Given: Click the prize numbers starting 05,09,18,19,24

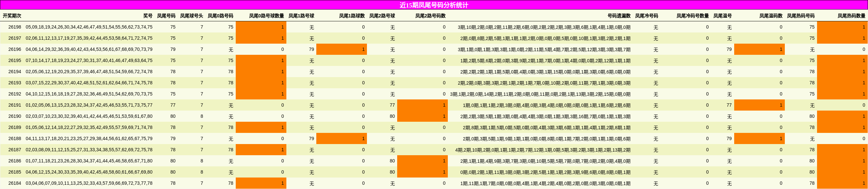Looking at the screenshot, I should pyautogui.click(x=89, y=27).
